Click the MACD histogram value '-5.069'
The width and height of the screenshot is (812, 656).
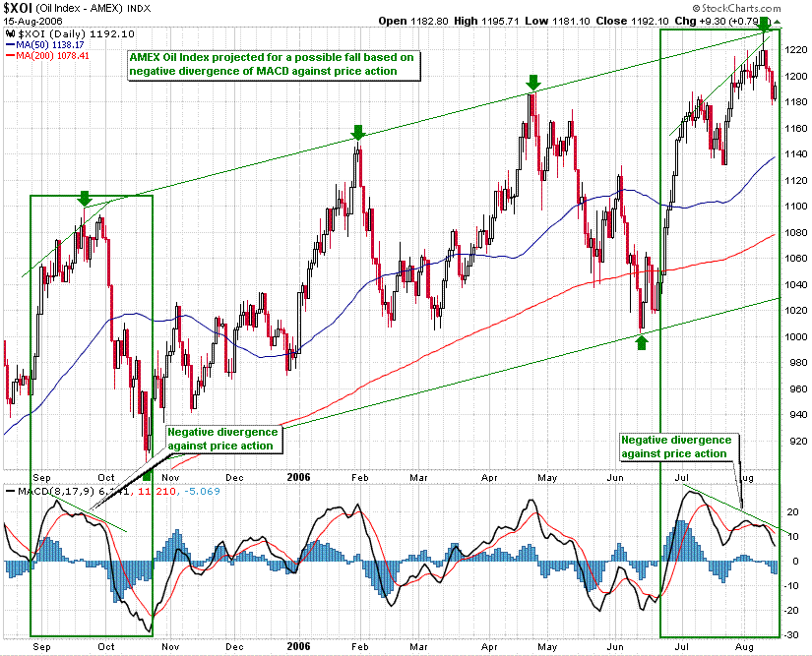tap(202, 491)
